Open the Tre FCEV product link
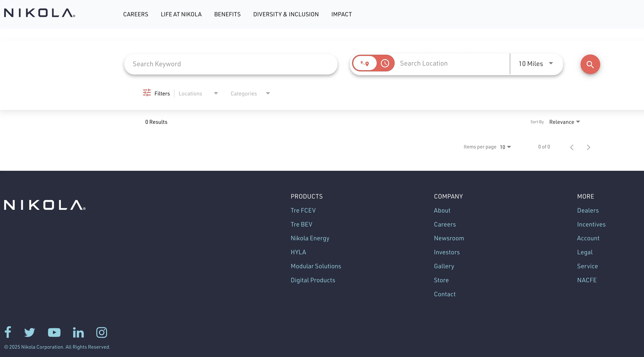644x357 pixels. pos(303,210)
